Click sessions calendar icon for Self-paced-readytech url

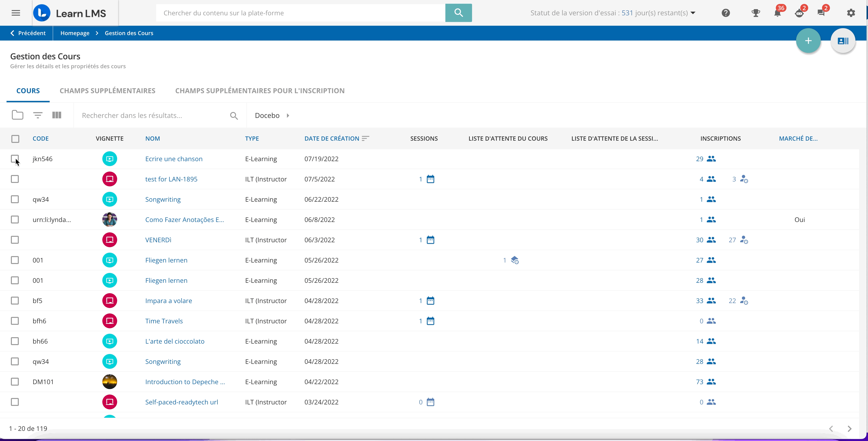pos(430,402)
